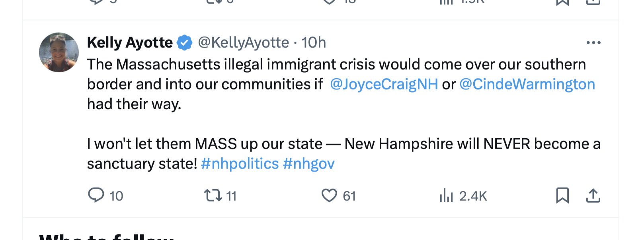Open the three-dot more options menu

(x=593, y=43)
